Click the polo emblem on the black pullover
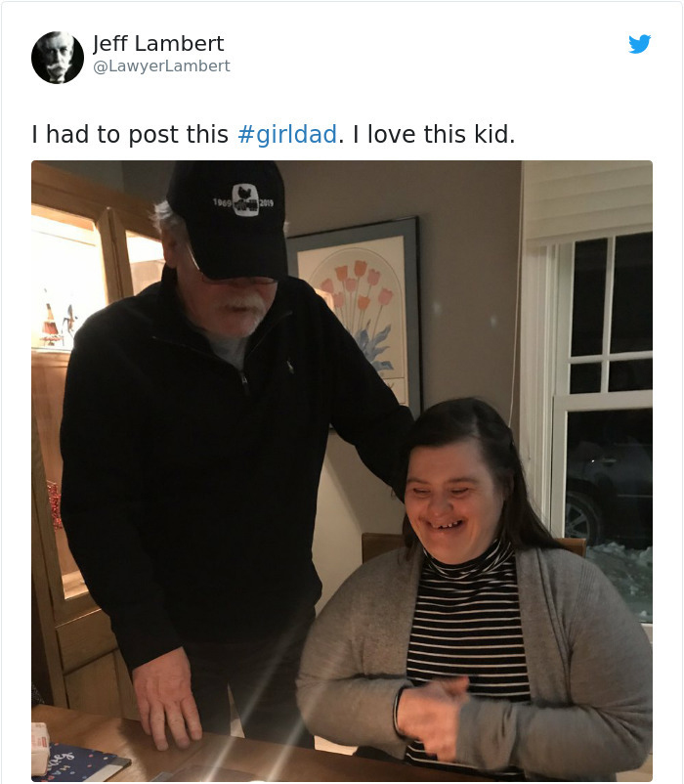 290,367
